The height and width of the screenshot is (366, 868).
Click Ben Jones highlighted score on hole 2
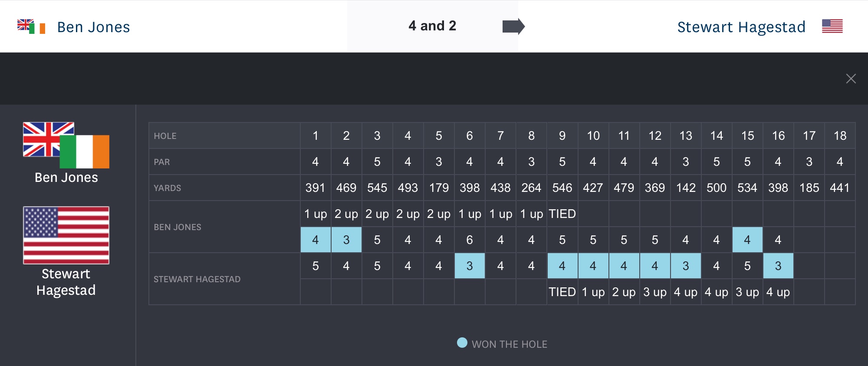click(x=346, y=240)
